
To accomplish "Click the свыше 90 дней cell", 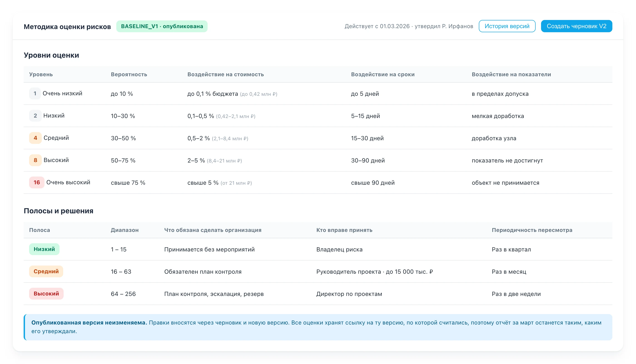I will pos(373,183).
